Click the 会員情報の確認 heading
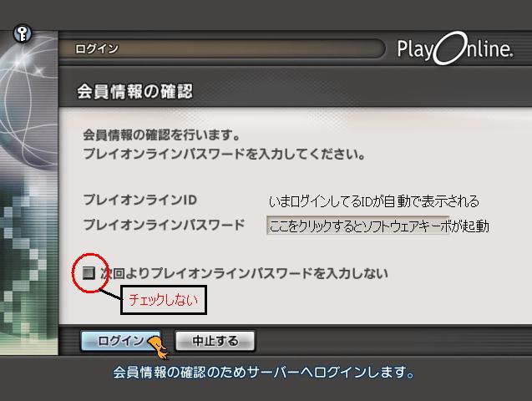The width and height of the screenshot is (532, 401). pyautogui.click(x=134, y=92)
